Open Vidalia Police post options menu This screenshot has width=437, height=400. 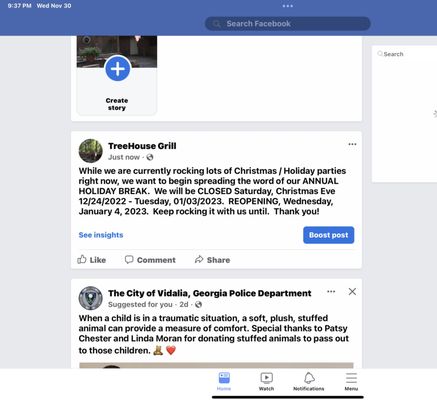pos(331,292)
